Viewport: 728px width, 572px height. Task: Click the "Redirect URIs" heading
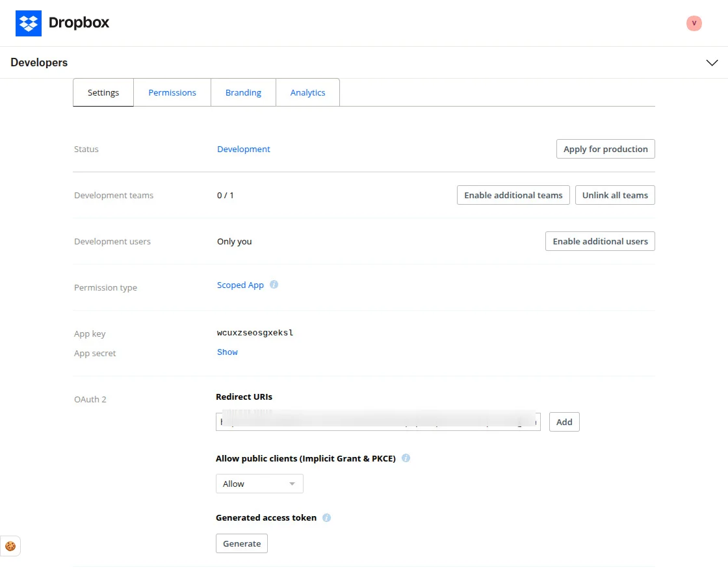click(x=244, y=396)
